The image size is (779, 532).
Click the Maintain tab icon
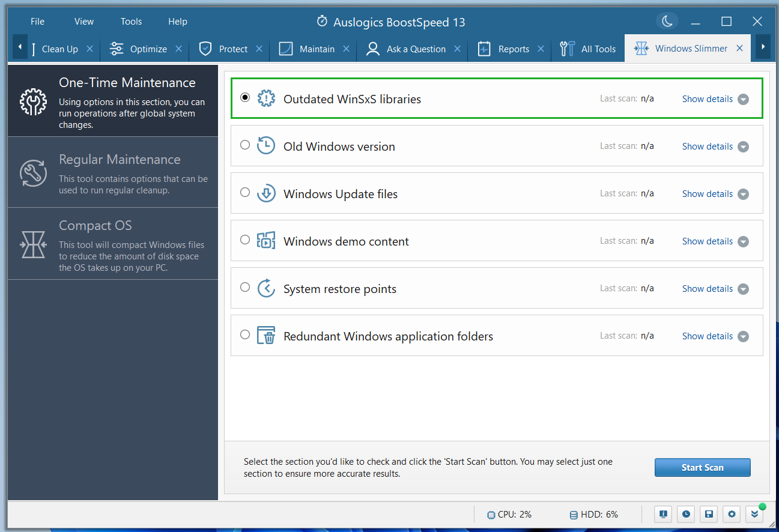tap(286, 49)
